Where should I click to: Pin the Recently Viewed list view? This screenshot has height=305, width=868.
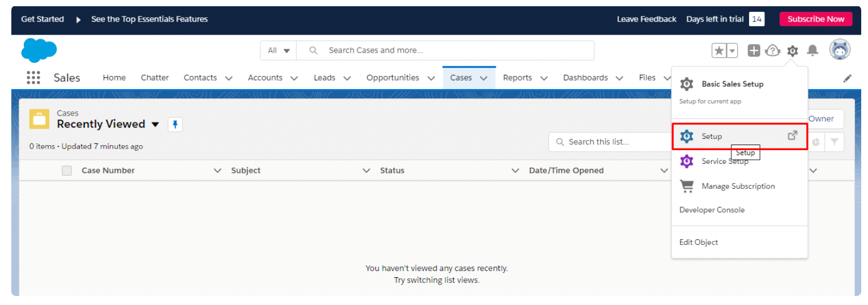point(175,124)
